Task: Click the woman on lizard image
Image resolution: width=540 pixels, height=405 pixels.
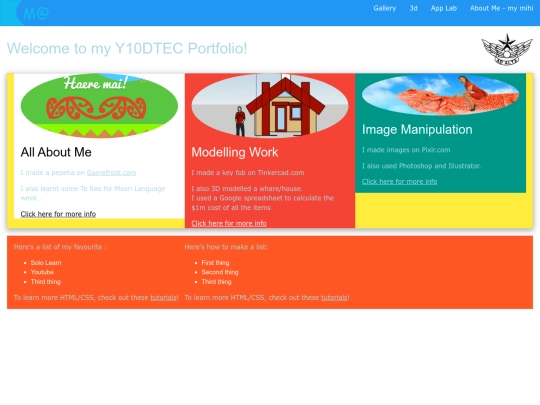Action: (440, 94)
